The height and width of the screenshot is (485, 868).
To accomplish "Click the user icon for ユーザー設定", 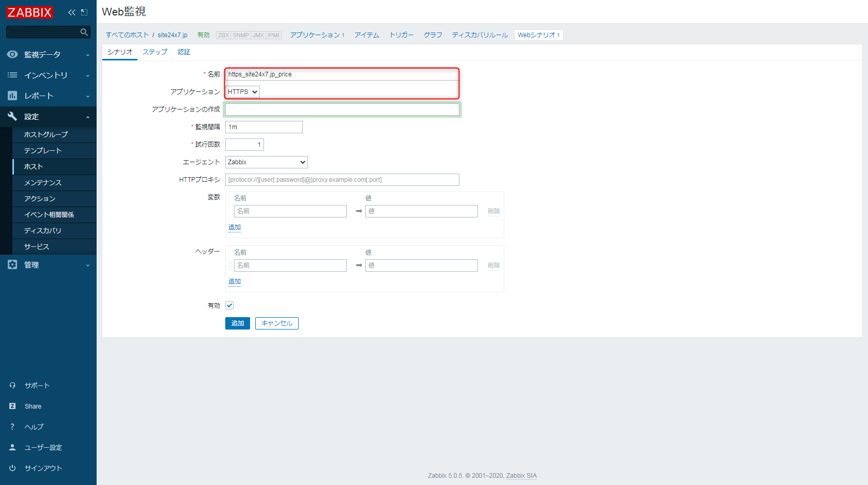I will (x=12, y=447).
